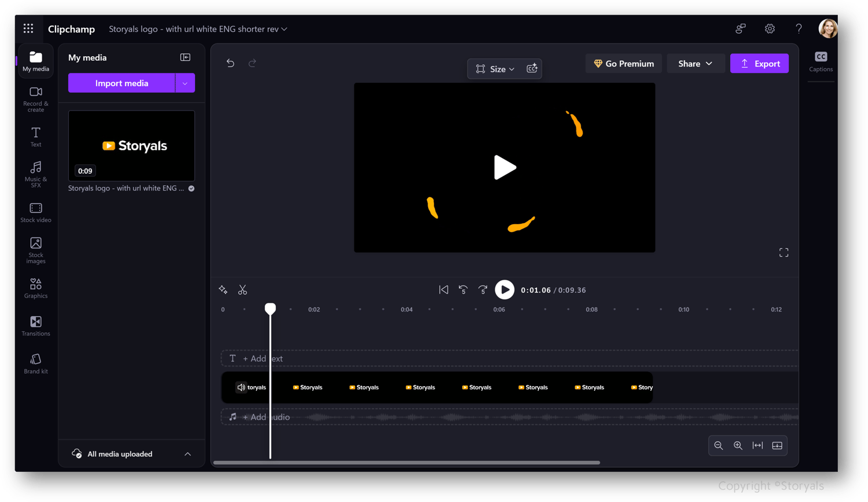868x502 pixels.
Task: Jump forward 5 seconds in playback
Action: pos(483,290)
